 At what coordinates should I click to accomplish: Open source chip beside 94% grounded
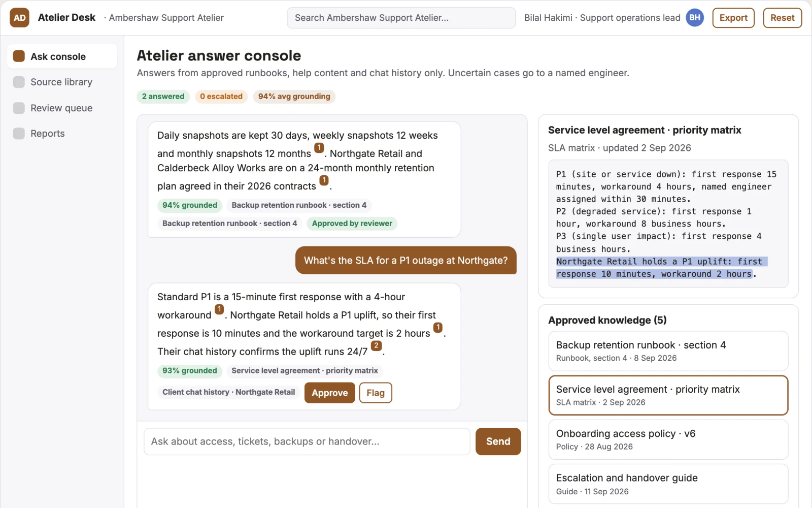pyautogui.click(x=299, y=205)
